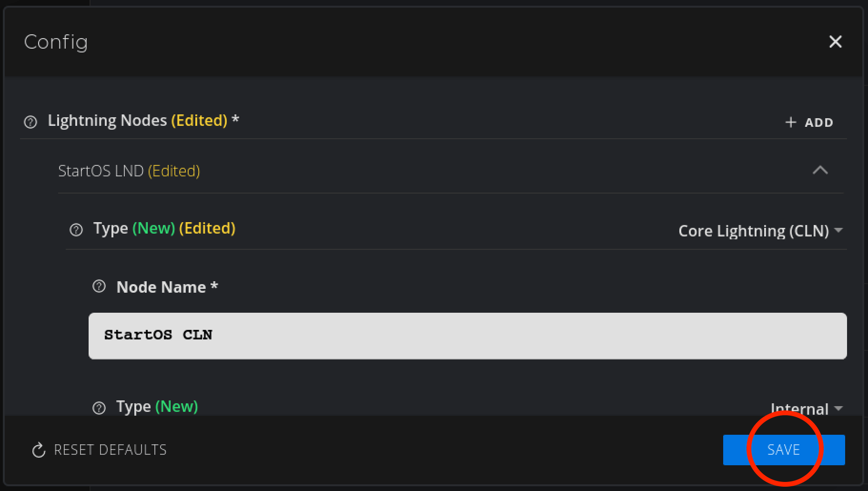This screenshot has height=491, width=868.
Task: Open help for Lightning Nodes
Action: tap(30, 122)
